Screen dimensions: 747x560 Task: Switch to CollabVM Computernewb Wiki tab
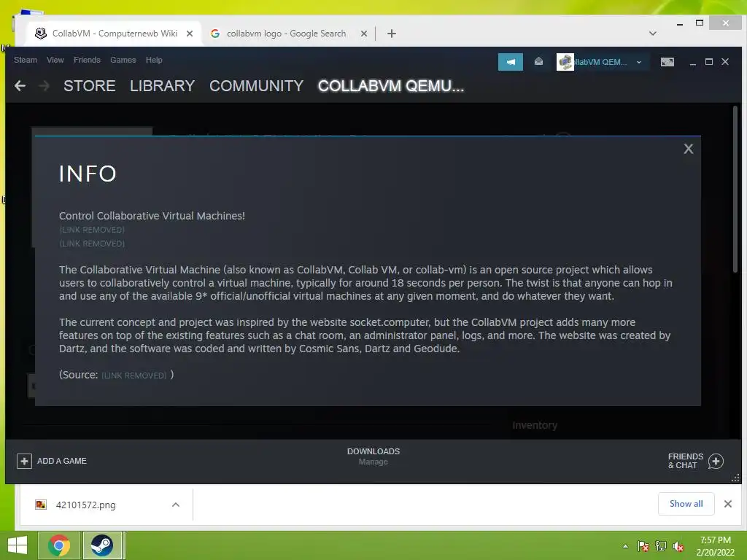[x=115, y=34]
